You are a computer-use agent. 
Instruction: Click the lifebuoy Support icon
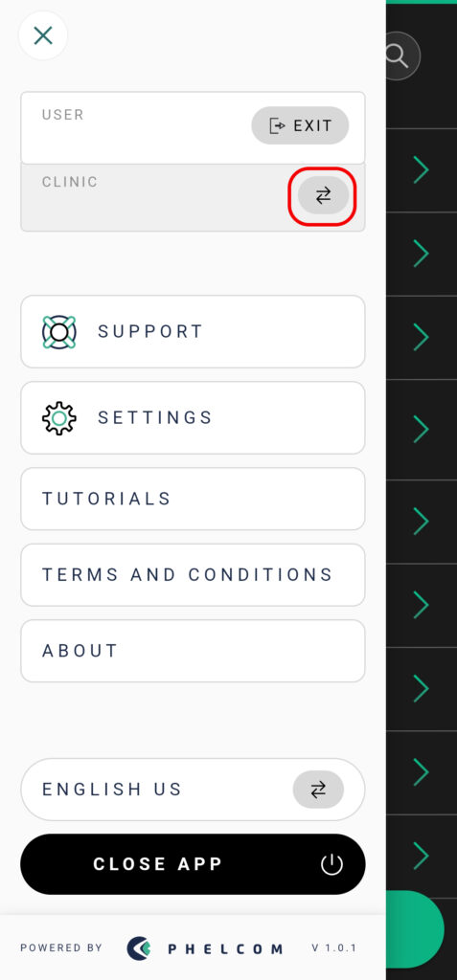point(58,332)
